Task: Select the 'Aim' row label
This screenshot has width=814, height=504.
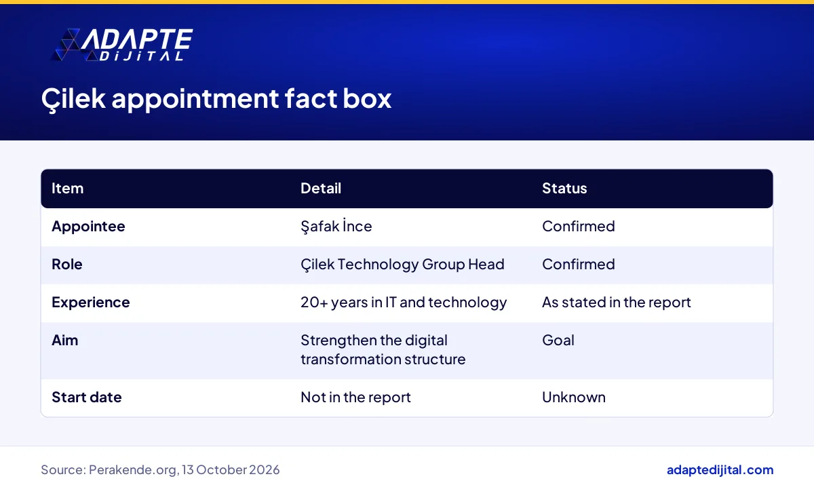Action: (x=65, y=341)
